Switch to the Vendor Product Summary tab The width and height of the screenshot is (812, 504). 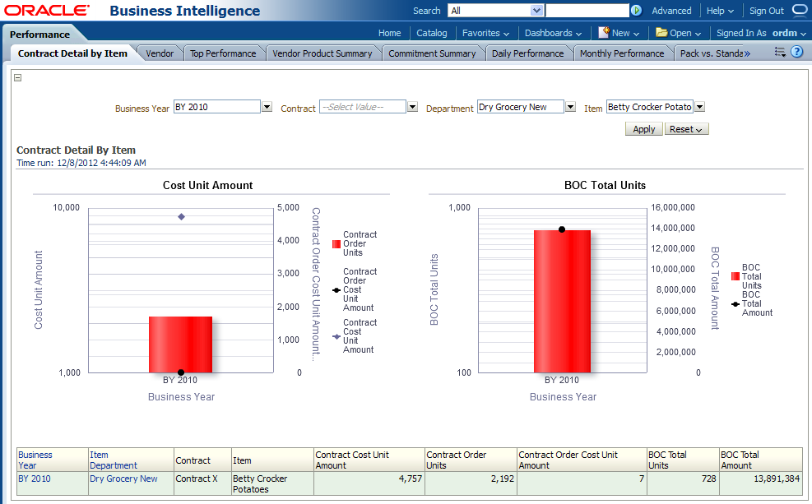click(322, 53)
